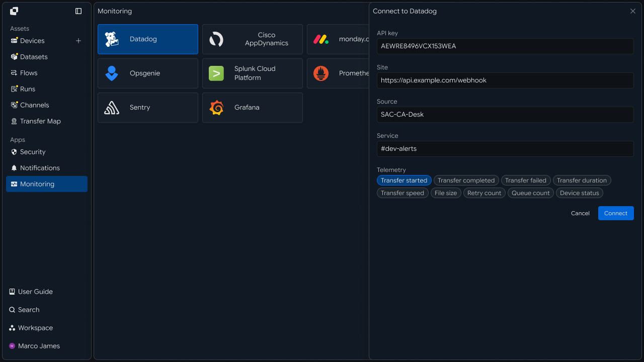Open the Workspace settings
The image size is (644, 362).
click(x=35, y=328)
